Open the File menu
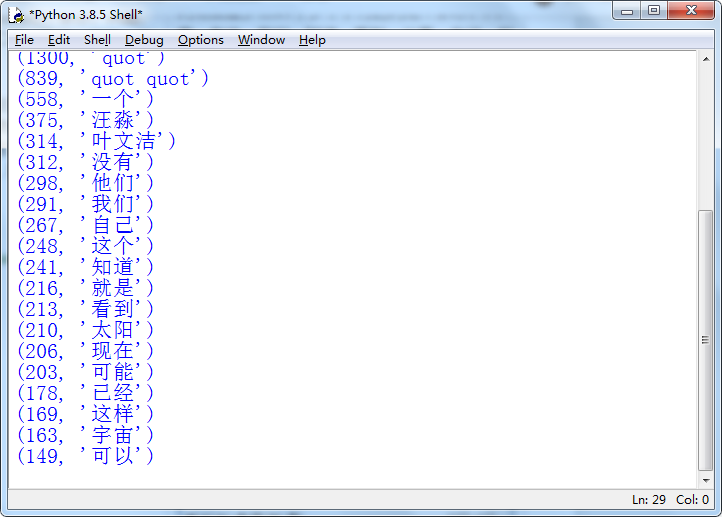 tap(24, 40)
